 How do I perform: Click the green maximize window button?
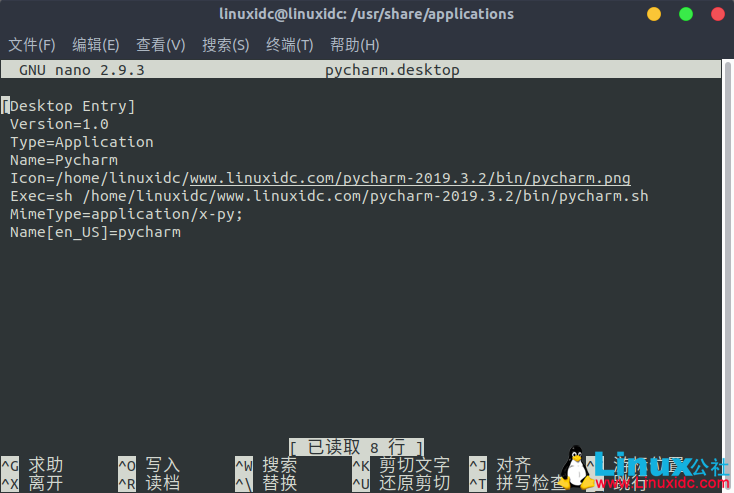686,14
